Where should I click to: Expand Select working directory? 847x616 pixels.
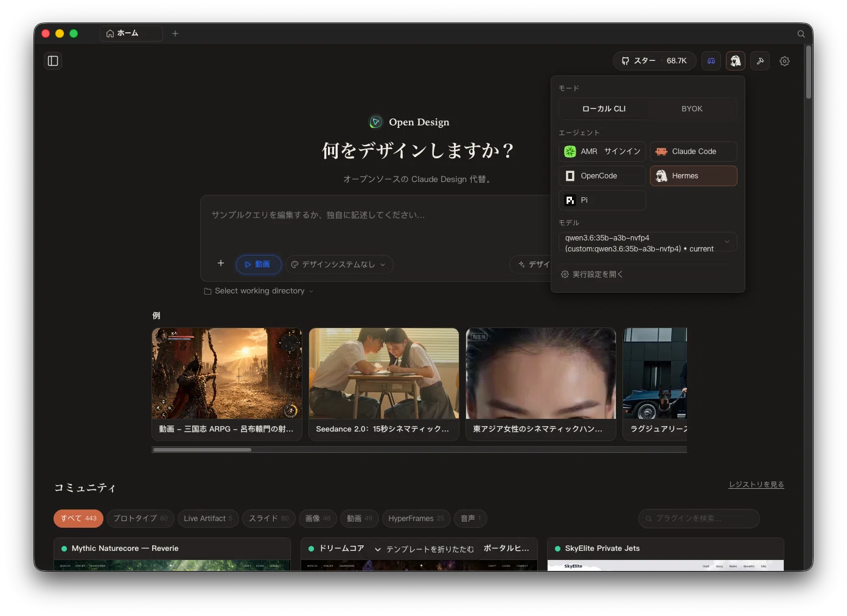click(x=259, y=291)
